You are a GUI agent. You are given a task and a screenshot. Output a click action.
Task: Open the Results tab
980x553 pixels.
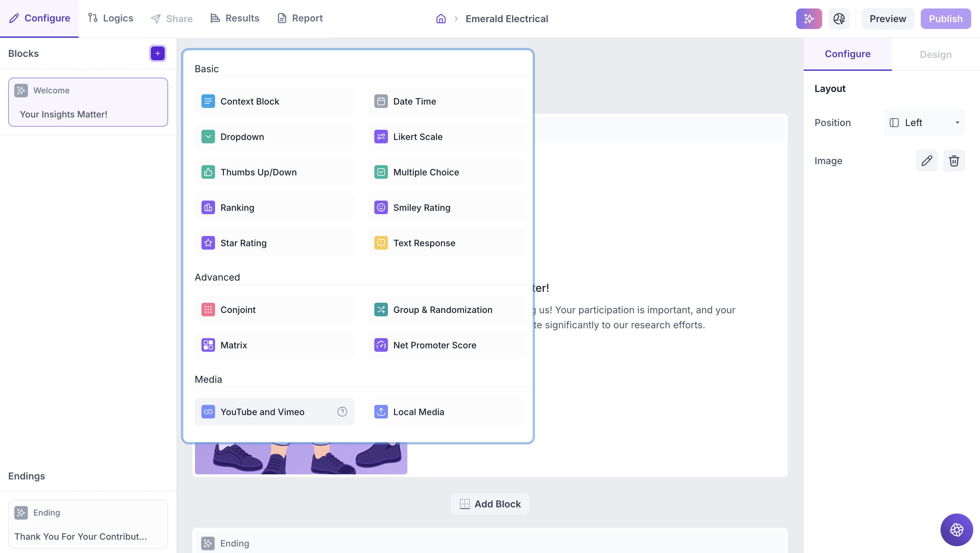[x=235, y=18]
